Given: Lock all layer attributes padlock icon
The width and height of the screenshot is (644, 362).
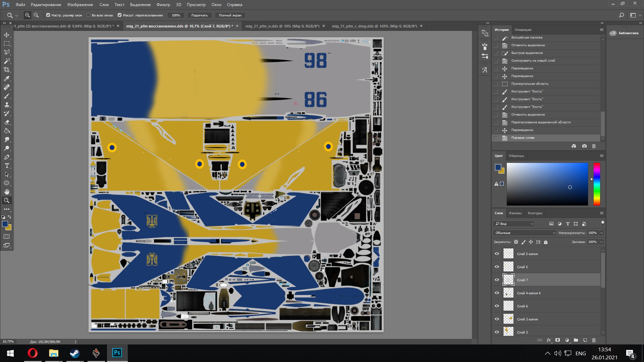Looking at the screenshot, I should 546,242.
